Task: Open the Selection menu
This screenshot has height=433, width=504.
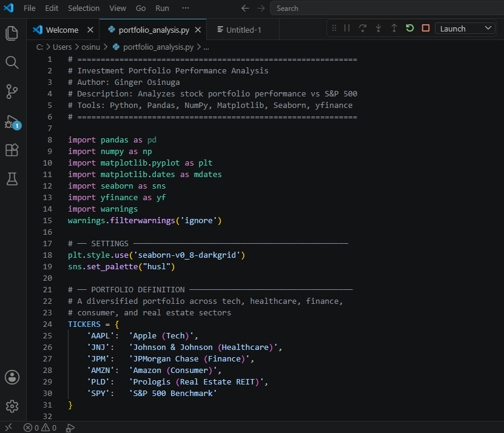Action: pyautogui.click(x=84, y=8)
